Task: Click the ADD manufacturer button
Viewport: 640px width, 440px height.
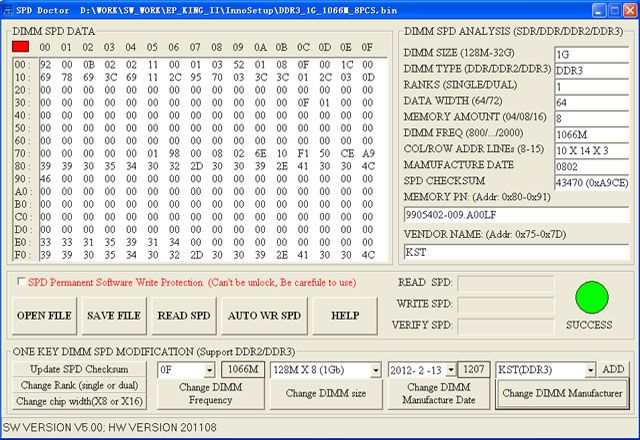Action: [613, 369]
